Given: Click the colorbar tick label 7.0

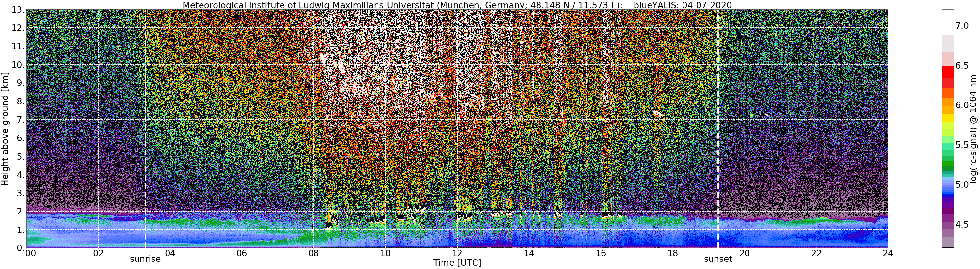Looking at the screenshot, I should 962,25.
